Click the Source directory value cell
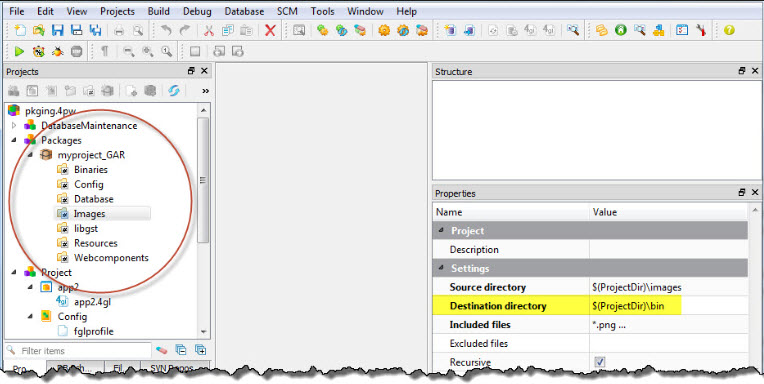 (668, 287)
